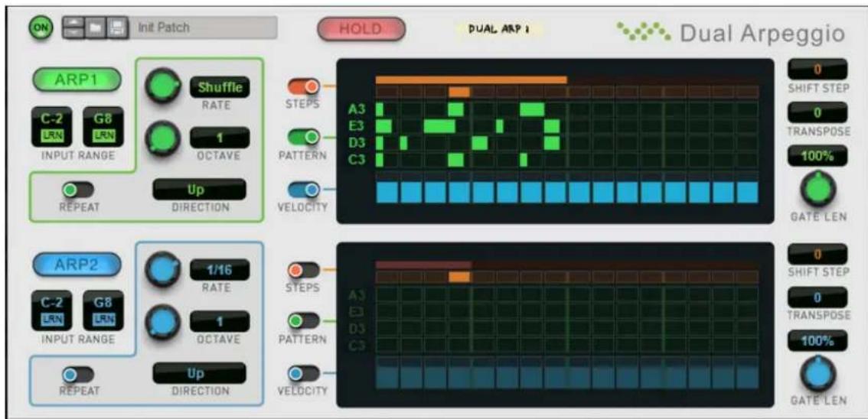Step patches with the up/down arrows

(73, 27)
